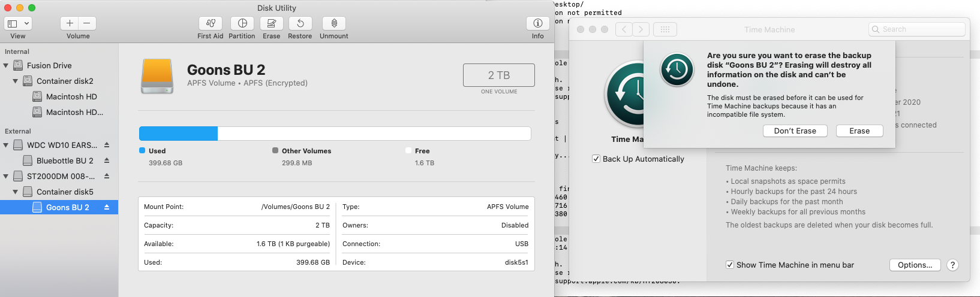Click the 2 TB one volume capacity box
The image size is (980, 297).
(x=499, y=75)
